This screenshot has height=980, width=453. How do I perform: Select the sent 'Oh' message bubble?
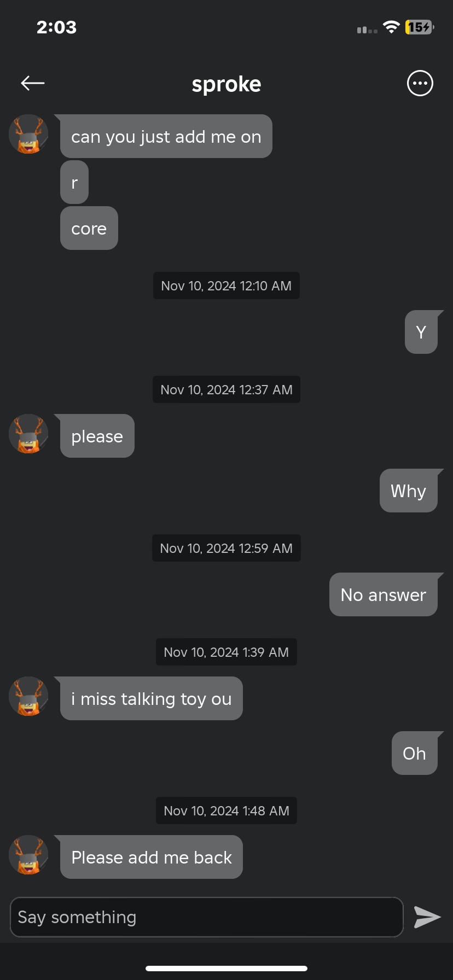point(415,753)
